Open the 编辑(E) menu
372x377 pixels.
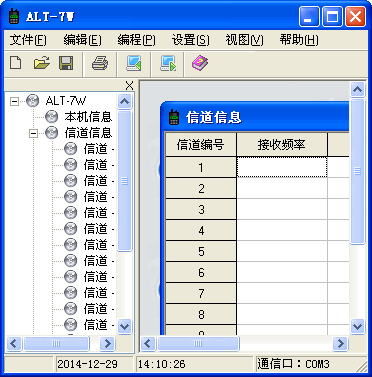coord(82,40)
